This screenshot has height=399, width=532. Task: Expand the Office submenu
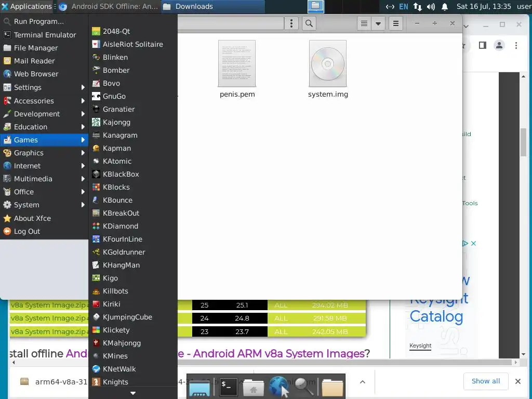[x=44, y=192]
